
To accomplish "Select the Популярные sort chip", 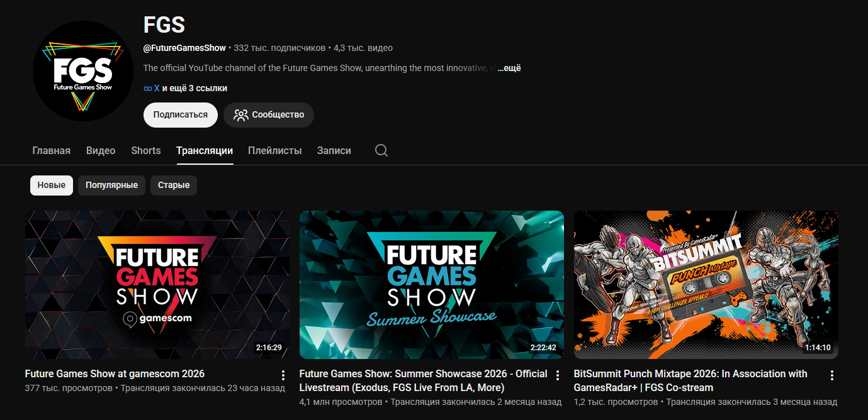I will (112, 185).
